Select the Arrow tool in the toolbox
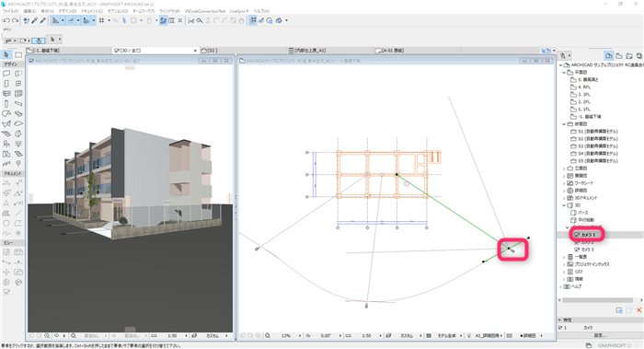 tap(6, 54)
